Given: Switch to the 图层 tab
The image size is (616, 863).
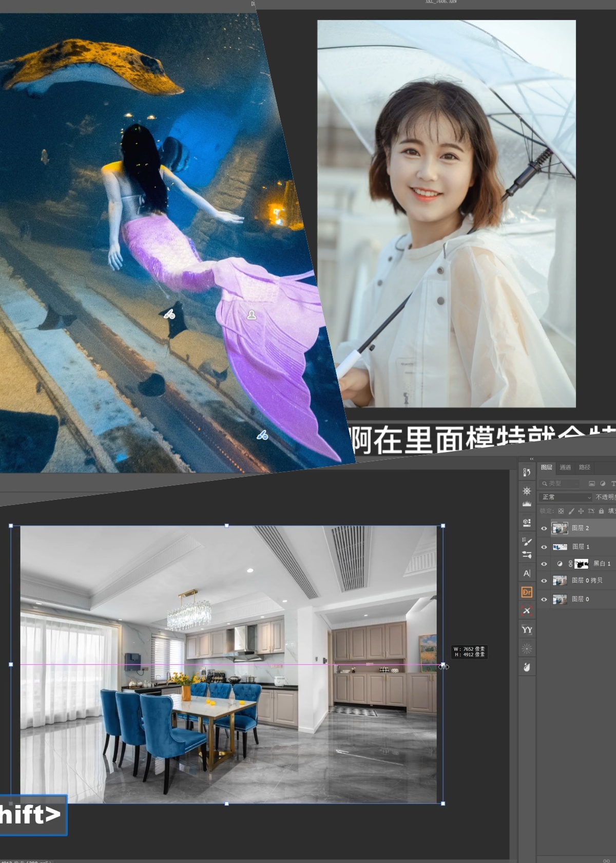Looking at the screenshot, I should pyautogui.click(x=547, y=467).
